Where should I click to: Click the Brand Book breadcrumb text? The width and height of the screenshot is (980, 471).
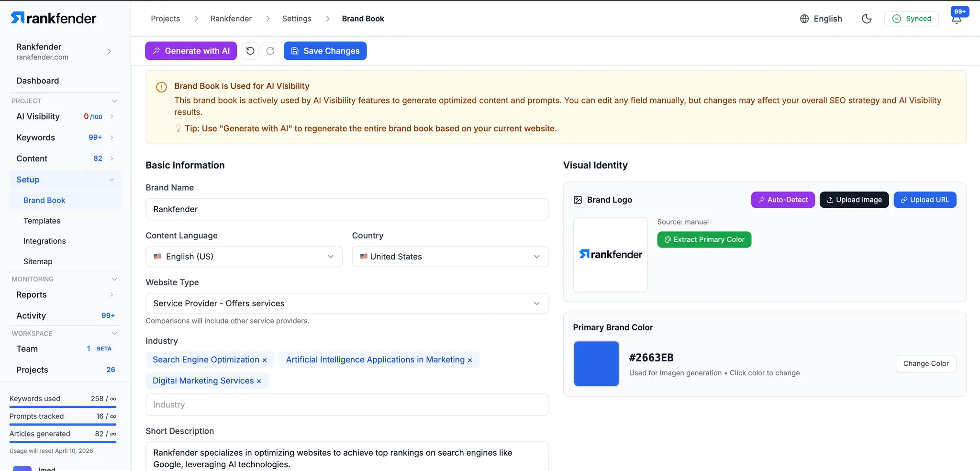(363, 19)
